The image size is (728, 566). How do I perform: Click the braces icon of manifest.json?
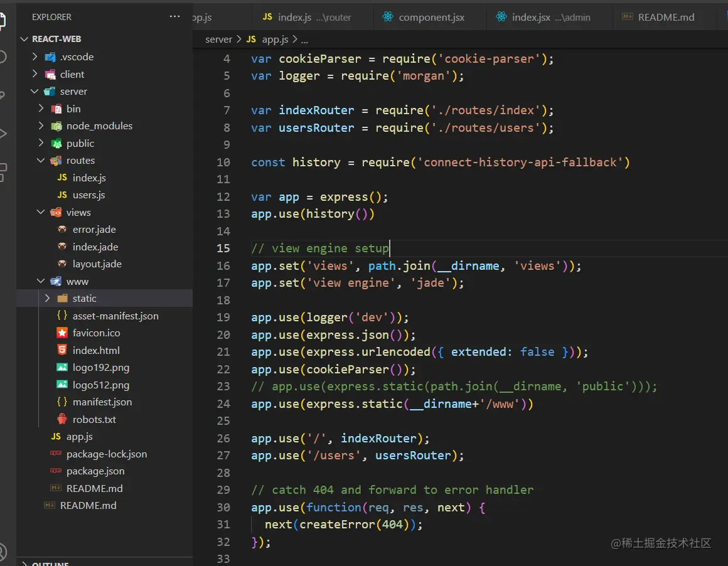coord(62,402)
